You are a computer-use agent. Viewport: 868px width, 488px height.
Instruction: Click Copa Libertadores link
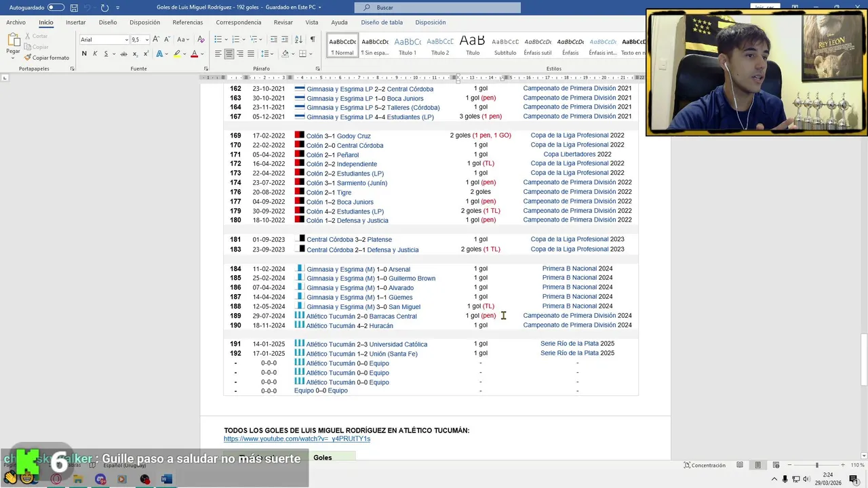pos(570,155)
